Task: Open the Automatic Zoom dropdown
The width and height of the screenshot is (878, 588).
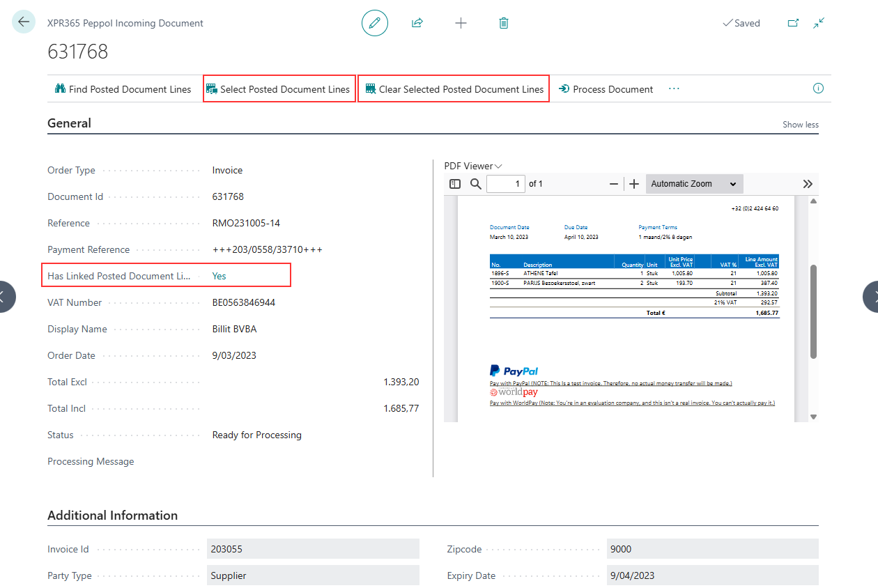Action: [x=695, y=184]
